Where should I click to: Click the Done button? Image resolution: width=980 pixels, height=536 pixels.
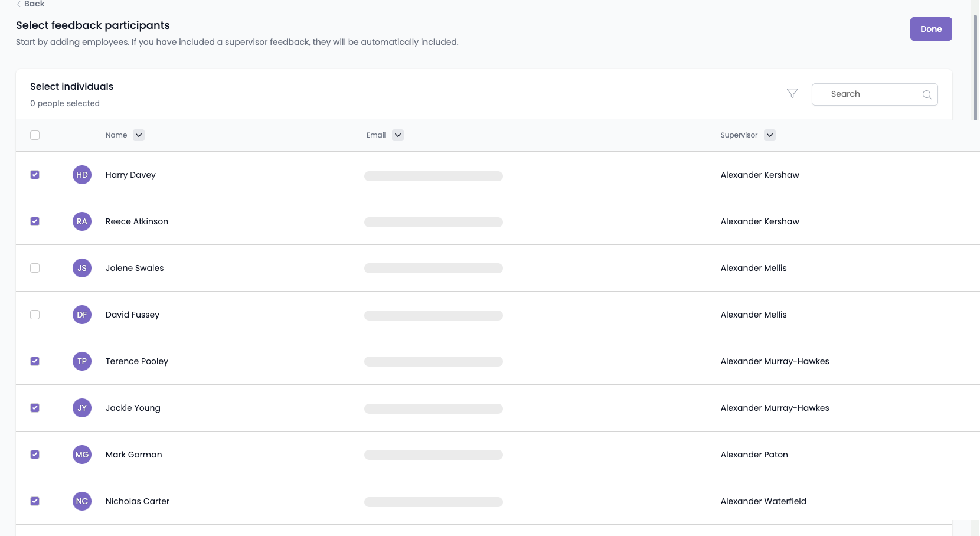point(931,29)
